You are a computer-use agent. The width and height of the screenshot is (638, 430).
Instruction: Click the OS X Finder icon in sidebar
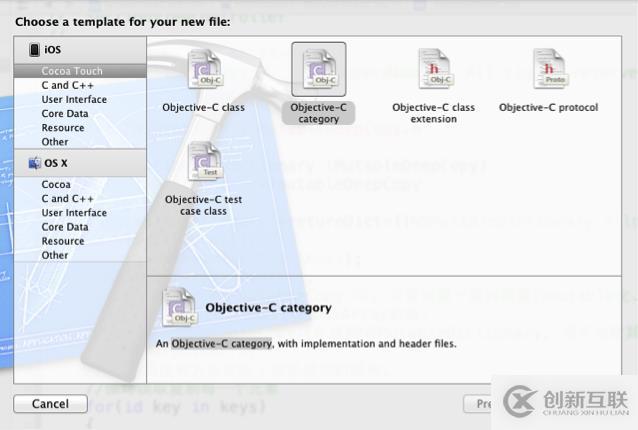pyautogui.click(x=35, y=163)
